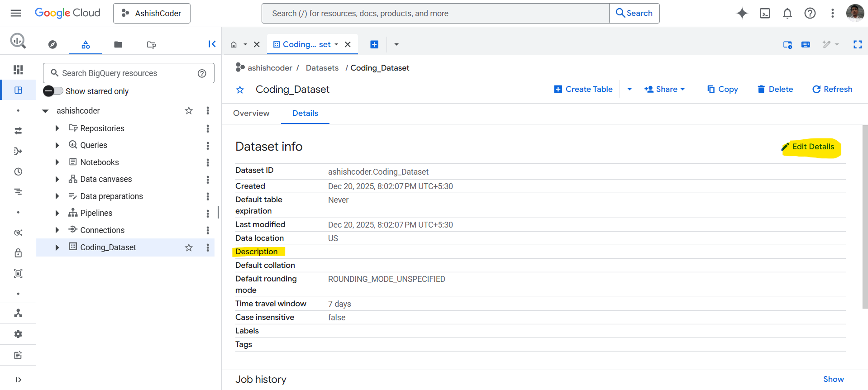Open notifications bell
The image size is (868, 390).
tap(787, 13)
